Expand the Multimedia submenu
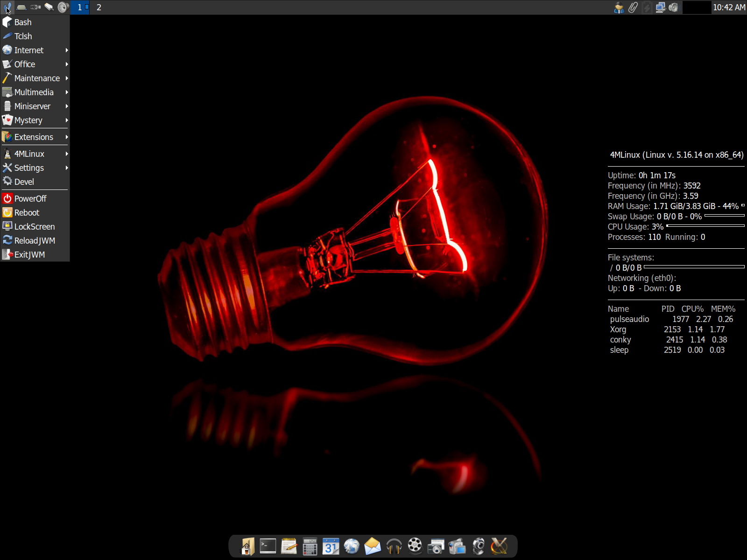Viewport: 747px width, 560px height. (35, 92)
